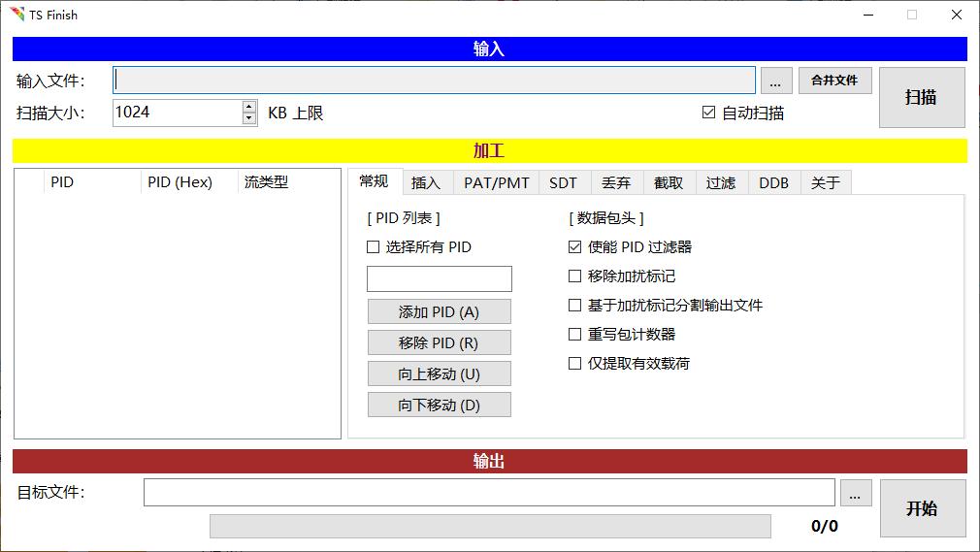
Task: Click the blue 输入 section header
Action: [489, 49]
